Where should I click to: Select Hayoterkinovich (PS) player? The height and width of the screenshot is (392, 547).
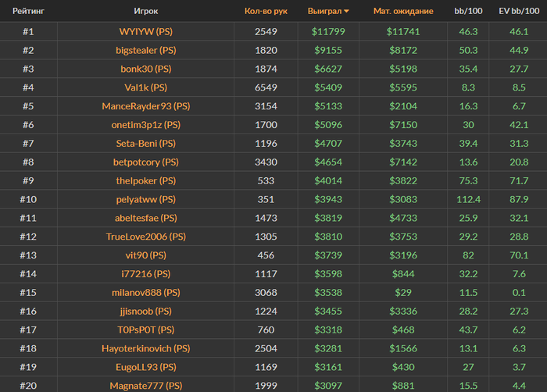pos(145,348)
